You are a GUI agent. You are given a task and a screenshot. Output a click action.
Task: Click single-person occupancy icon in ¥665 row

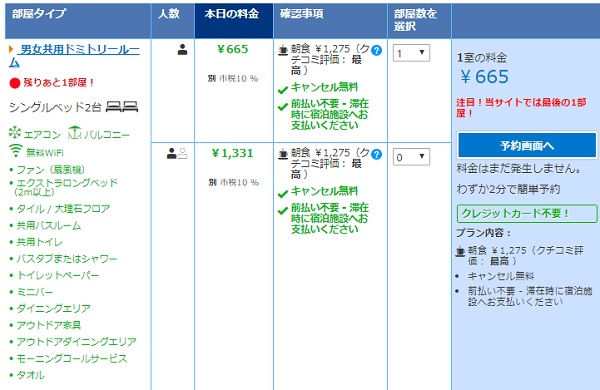pos(183,49)
